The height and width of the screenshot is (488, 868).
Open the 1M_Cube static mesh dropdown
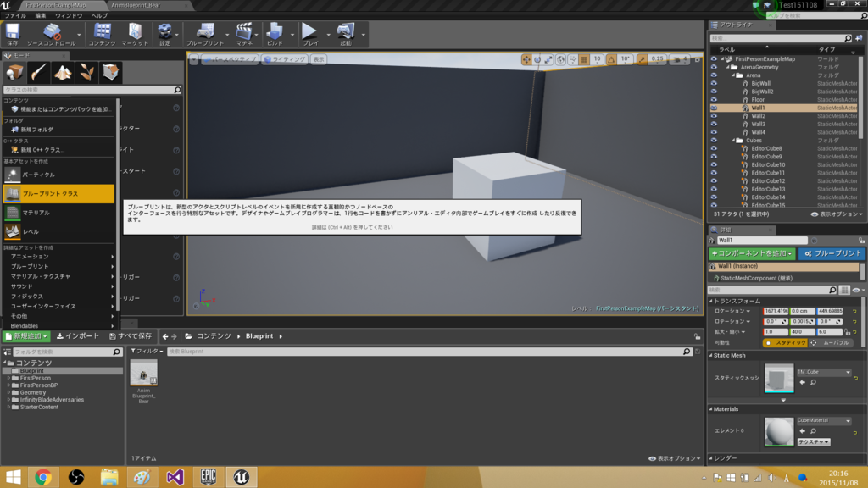824,372
